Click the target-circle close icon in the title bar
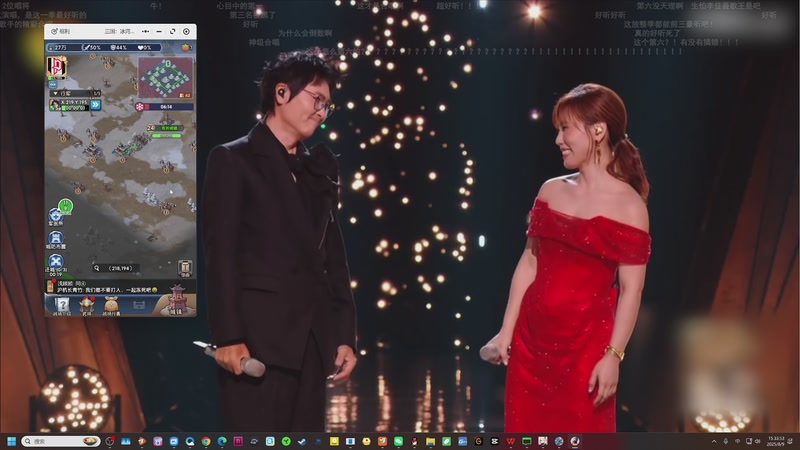 pos(186,31)
